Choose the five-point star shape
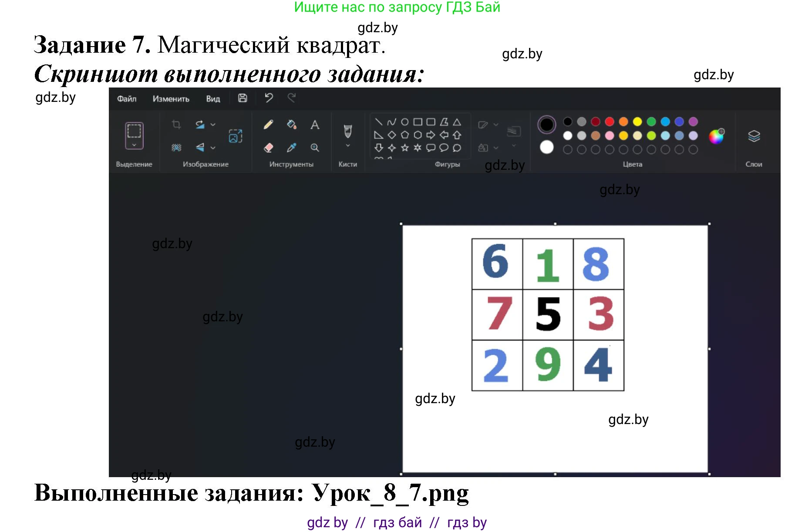This screenshot has height=532, width=795. (405, 148)
